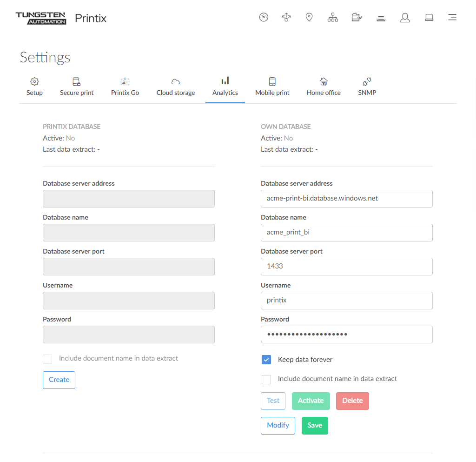Switch to the Cloud storage tab
The height and width of the screenshot is (462, 476).
176,87
